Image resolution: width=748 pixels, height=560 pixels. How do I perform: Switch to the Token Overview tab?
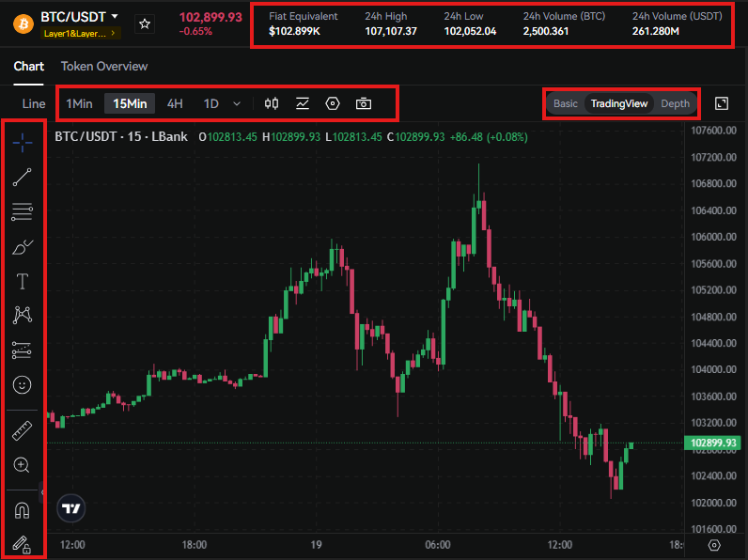[x=104, y=67]
